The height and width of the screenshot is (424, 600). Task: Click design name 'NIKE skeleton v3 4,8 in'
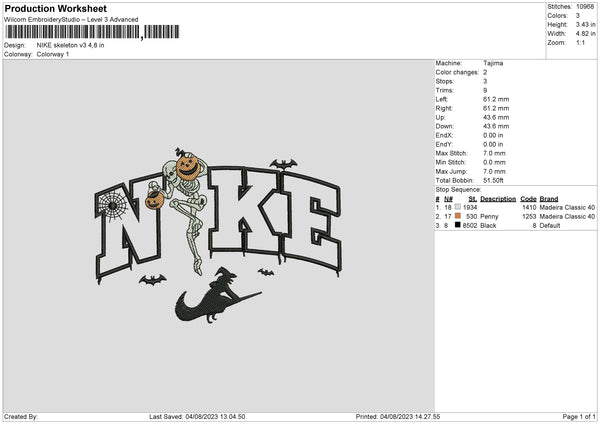click(70, 45)
